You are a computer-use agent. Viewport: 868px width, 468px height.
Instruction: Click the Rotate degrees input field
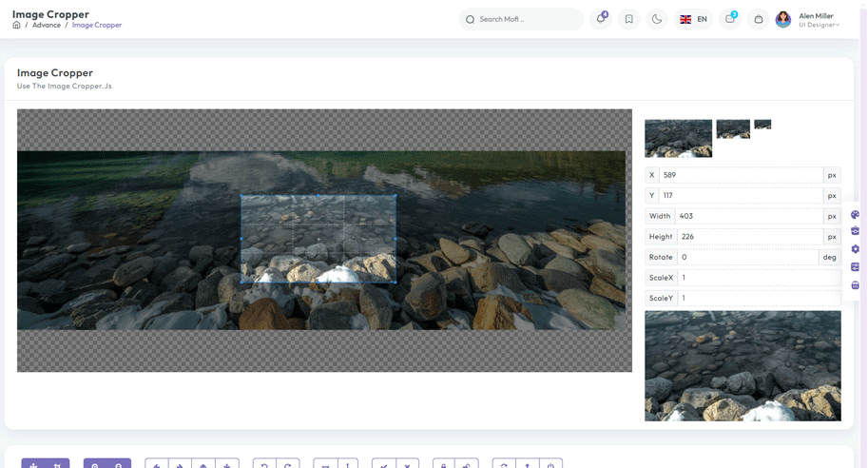746,257
